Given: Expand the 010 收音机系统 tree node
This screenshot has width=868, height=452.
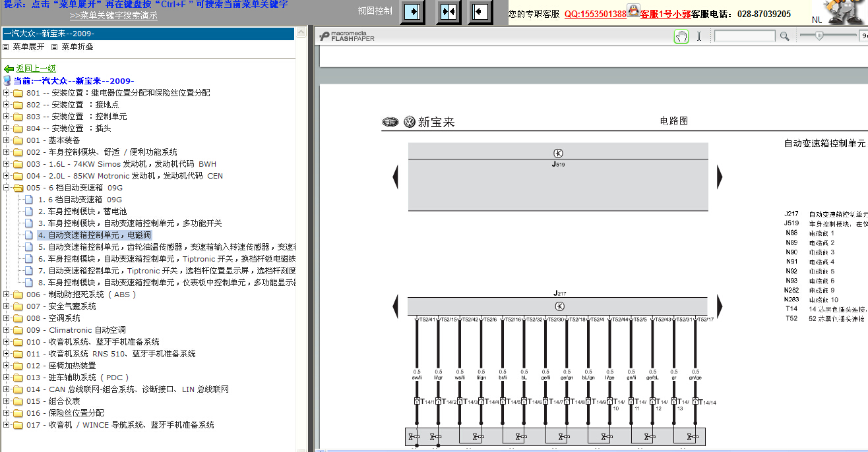Looking at the screenshot, I should (6, 342).
